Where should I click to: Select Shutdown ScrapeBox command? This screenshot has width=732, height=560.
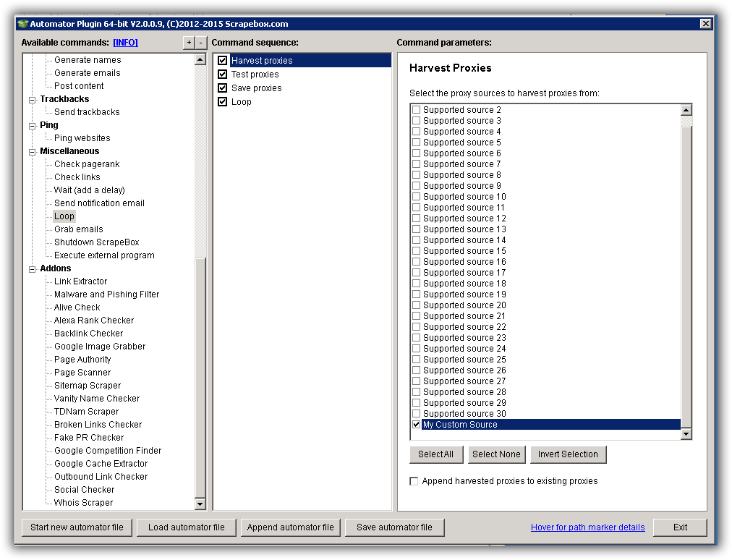tap(97, 242)
